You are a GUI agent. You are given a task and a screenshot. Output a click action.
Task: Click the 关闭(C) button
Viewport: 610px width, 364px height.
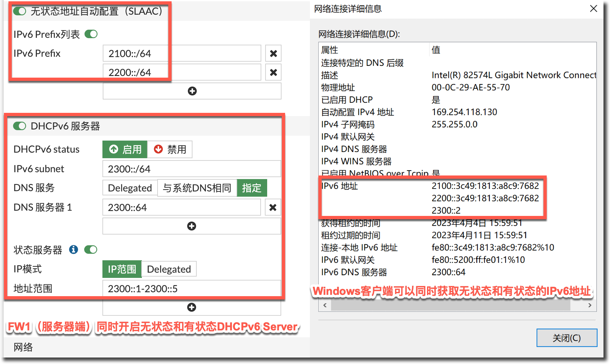[x=567, y=338]
